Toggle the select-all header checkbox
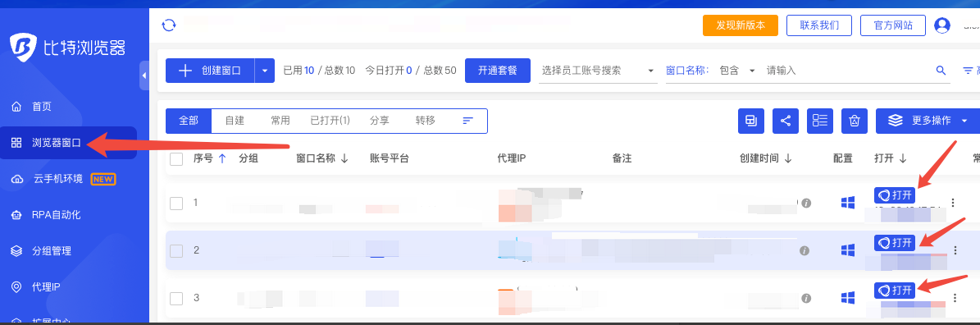 click(176, 158)
